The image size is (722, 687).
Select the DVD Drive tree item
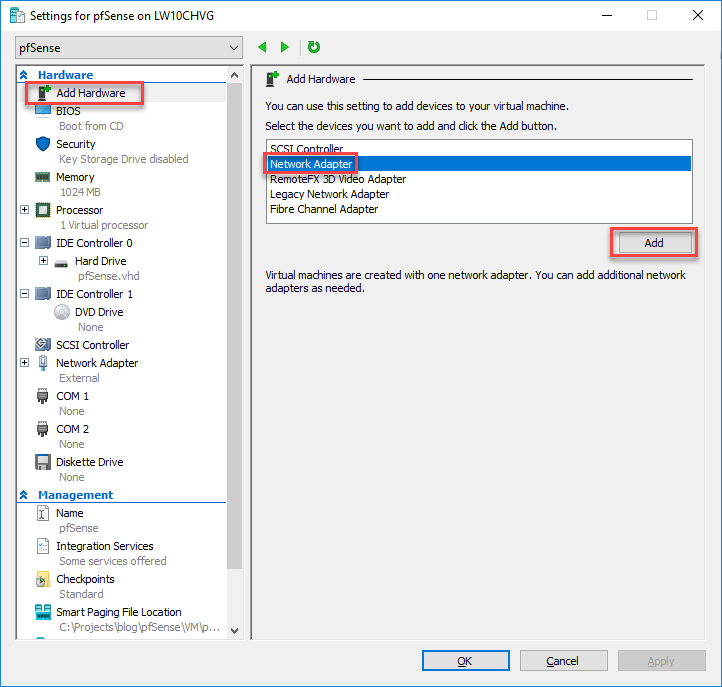coord(99,312)
